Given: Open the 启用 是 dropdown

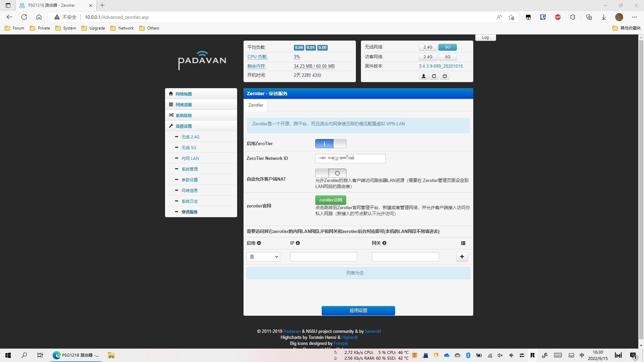Looking at the screenshot, I should pyautogui.click(x=263, y=257).
